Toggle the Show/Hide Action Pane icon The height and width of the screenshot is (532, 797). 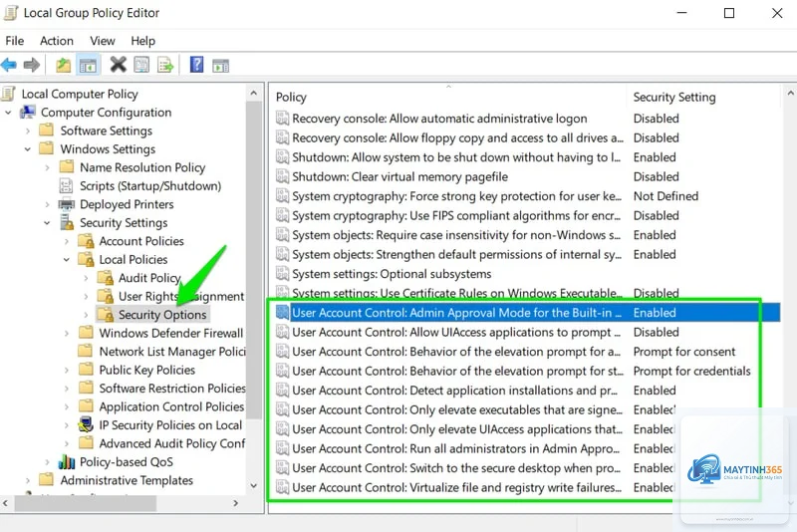click(220, 65)
